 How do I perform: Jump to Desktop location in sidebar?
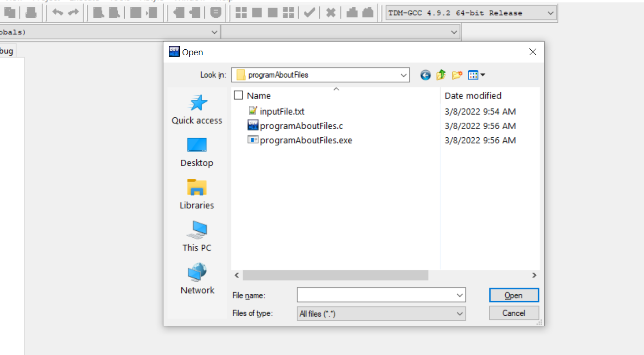[x=197, y=152]
